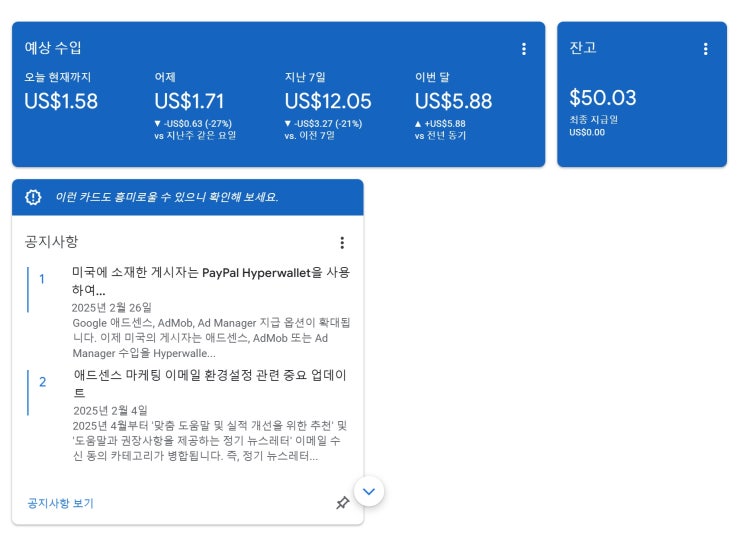Select the 오늘 현재까지 US$1.58 earnings

point(61,101)
